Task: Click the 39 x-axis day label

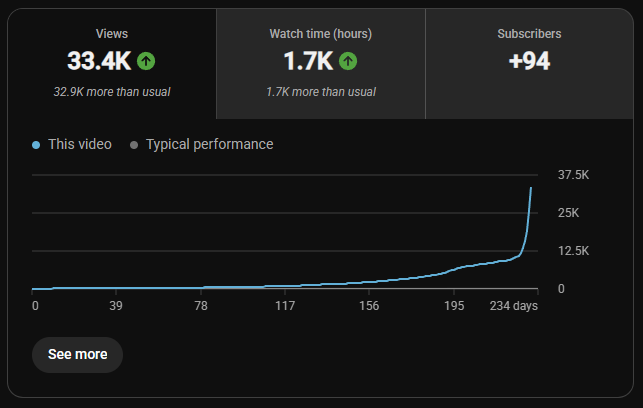Action: coord(116,306)
